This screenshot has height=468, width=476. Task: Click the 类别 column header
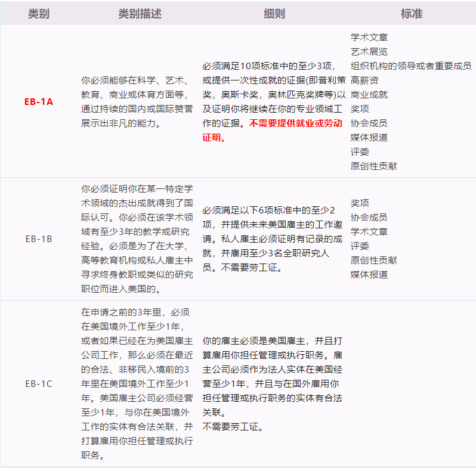coord(39,13)
